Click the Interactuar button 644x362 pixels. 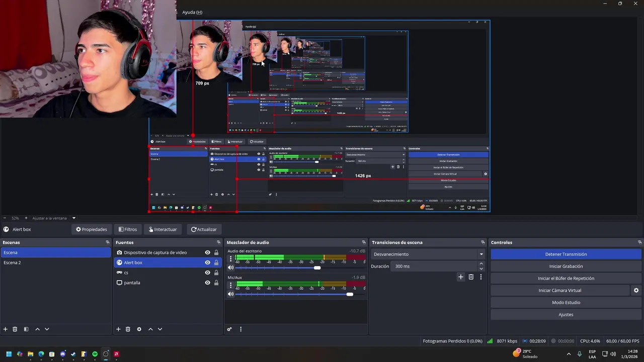163,229
